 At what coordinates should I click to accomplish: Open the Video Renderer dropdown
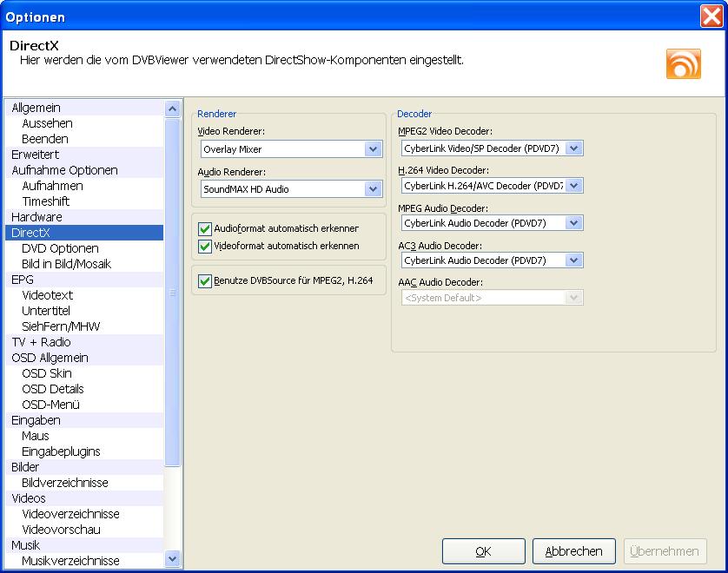coord(374,149)
